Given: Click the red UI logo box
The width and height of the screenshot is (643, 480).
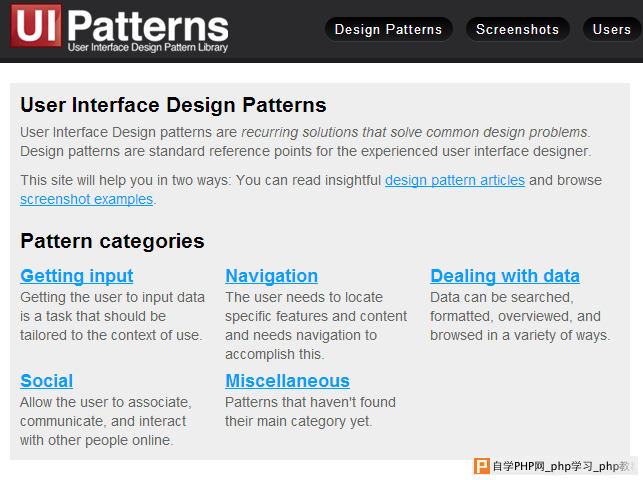Looking at the screenshot, I should 36,26.
